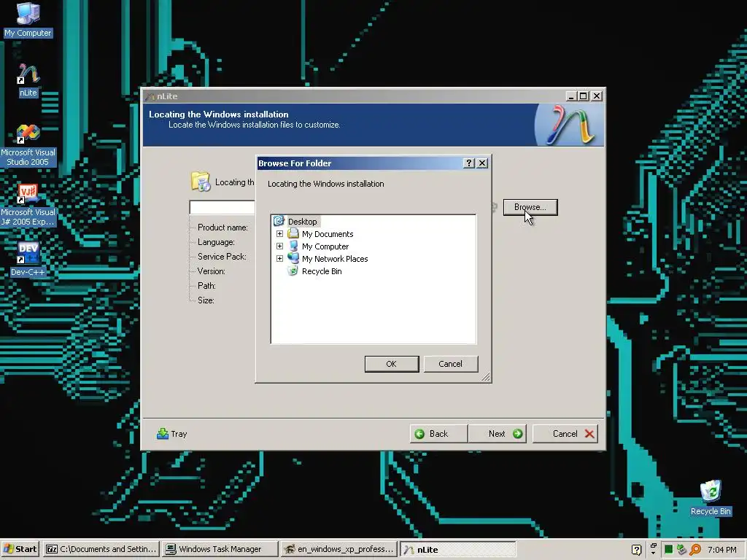The height and width of the screenshot is (560, 747).
Task: Go Back in nLite wizard
Action: (x=438, y=434)
